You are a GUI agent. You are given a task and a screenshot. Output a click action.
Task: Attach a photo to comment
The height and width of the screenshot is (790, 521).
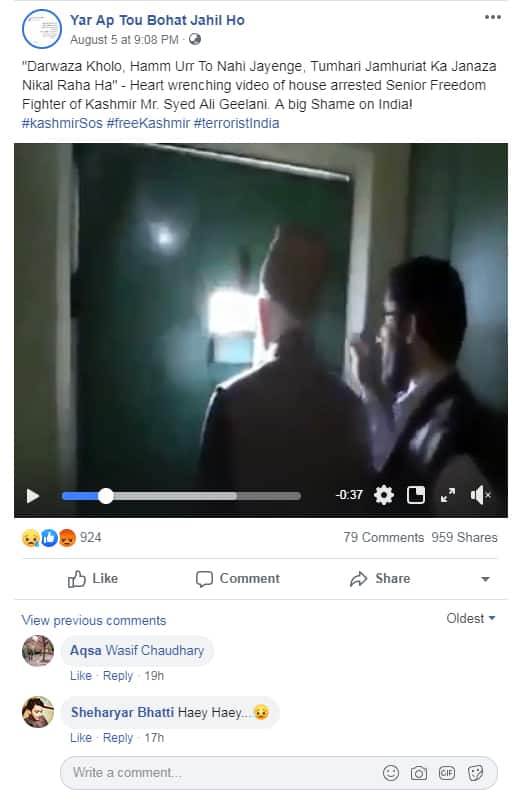pyautogui.click(x=419, y=772)
